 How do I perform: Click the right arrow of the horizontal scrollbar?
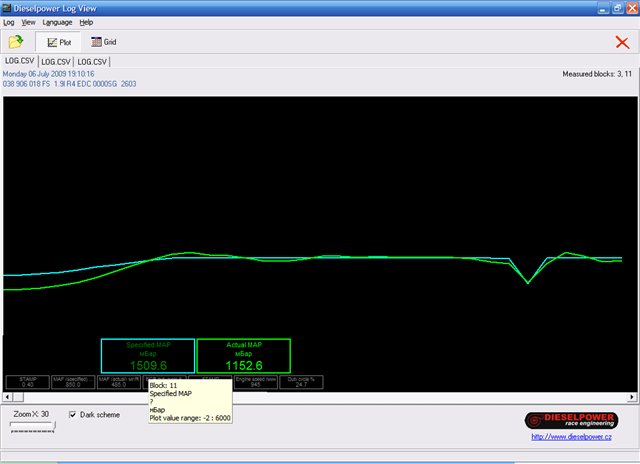tap(632, 397)
